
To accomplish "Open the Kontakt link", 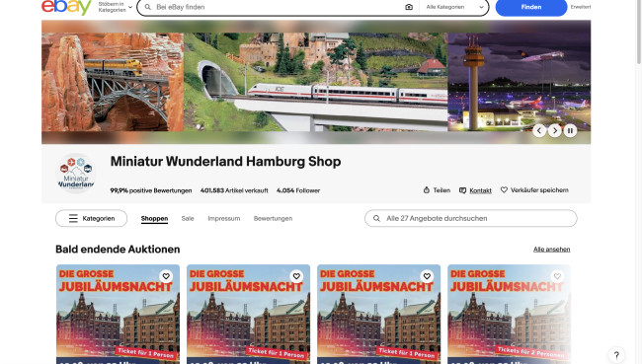I will tap(480, 190).
